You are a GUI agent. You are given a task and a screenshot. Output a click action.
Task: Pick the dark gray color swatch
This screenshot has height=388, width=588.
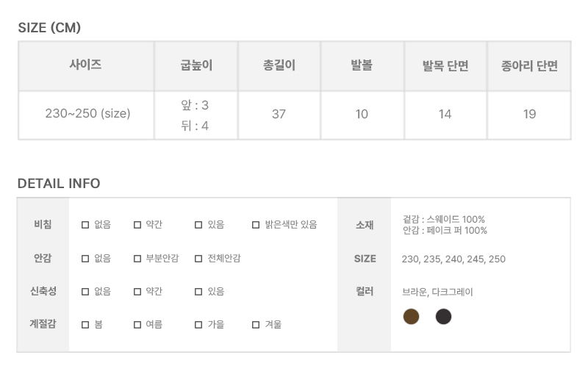click(x=443, y=317)
